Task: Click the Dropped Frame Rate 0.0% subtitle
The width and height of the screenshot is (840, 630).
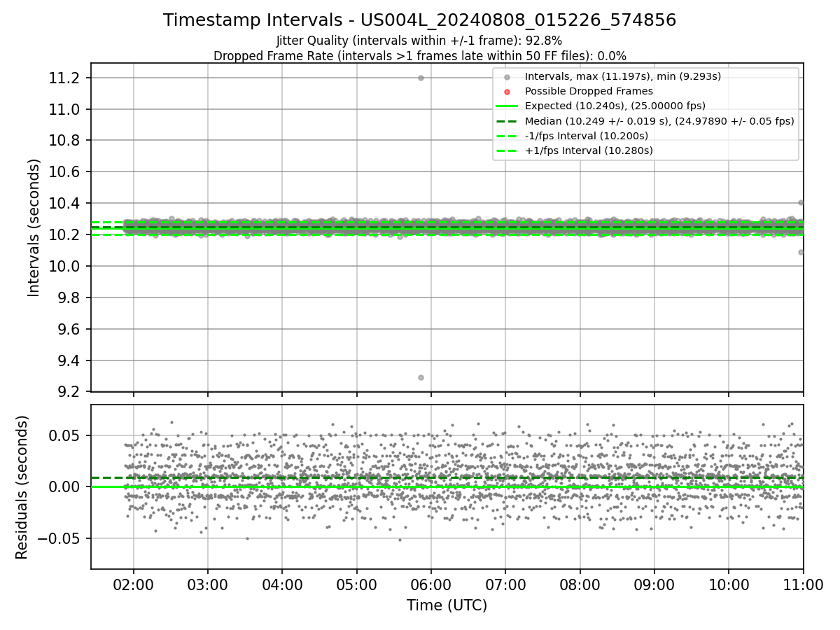Action: pyautogui.click(x=420, y=56)
